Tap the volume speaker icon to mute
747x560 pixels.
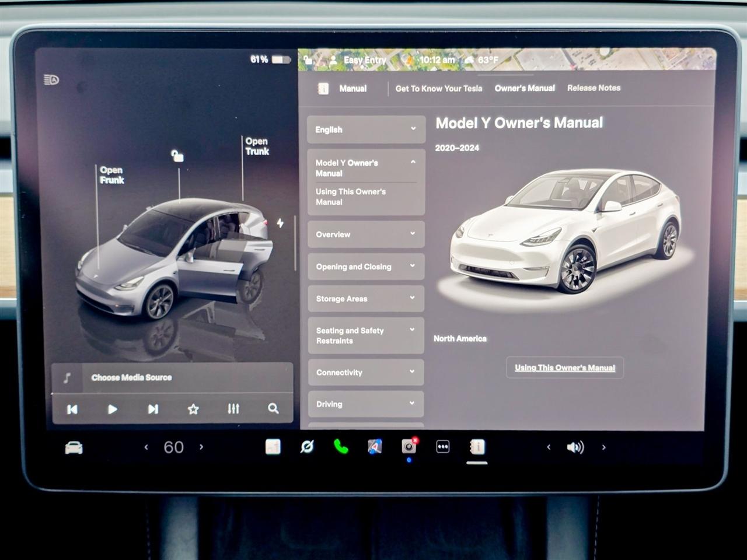point(575,446)
